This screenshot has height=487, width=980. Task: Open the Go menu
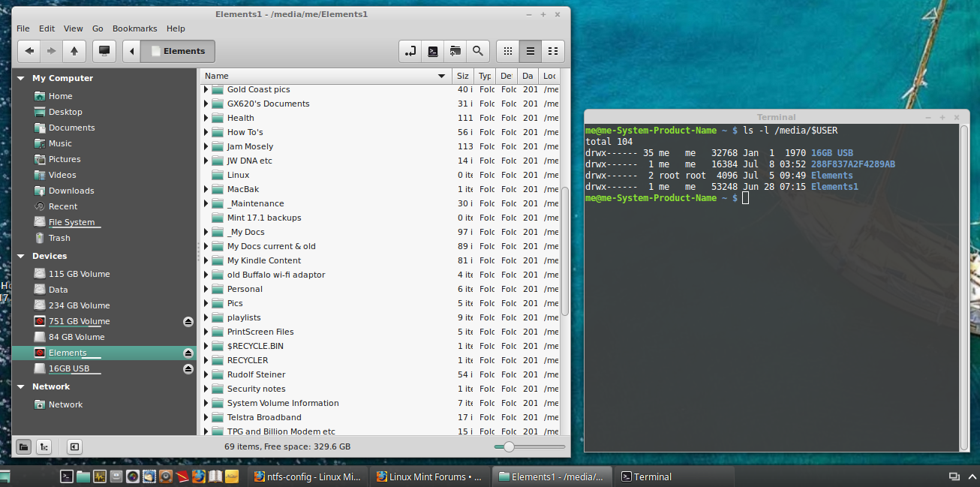point(98,29)
